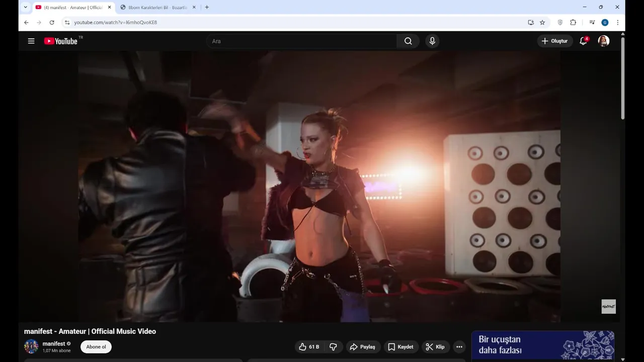Click the video title text
Image resolution: width=644 pixels, height=362 pixels.
coord(90,331)
